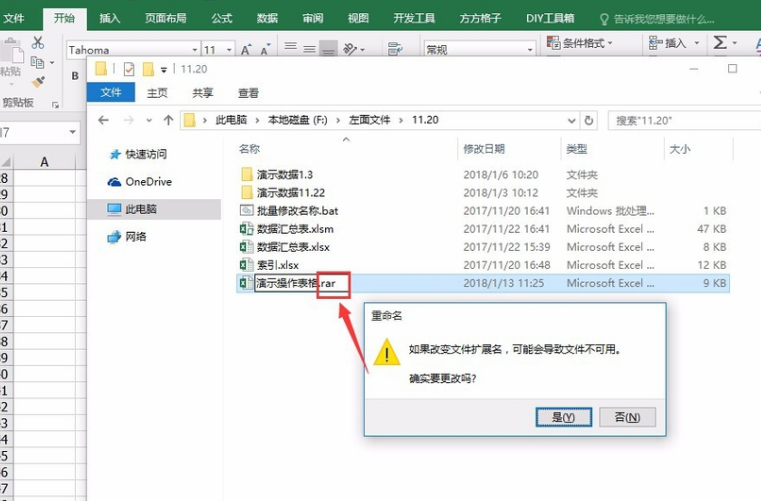Viewport: 761px width, 501px height.
Task: Switch to Excel's 视图 ribbon tab
Action: (358, 18)
